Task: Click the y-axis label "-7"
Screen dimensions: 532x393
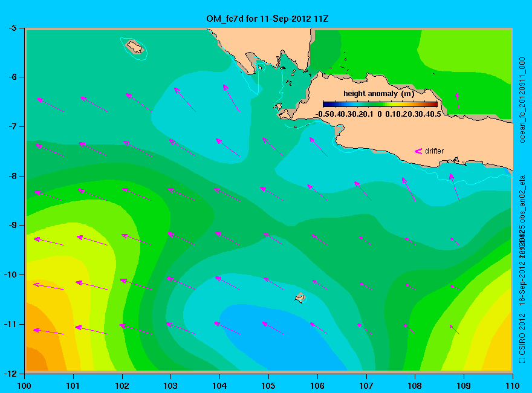Action: tap(12, 126)
